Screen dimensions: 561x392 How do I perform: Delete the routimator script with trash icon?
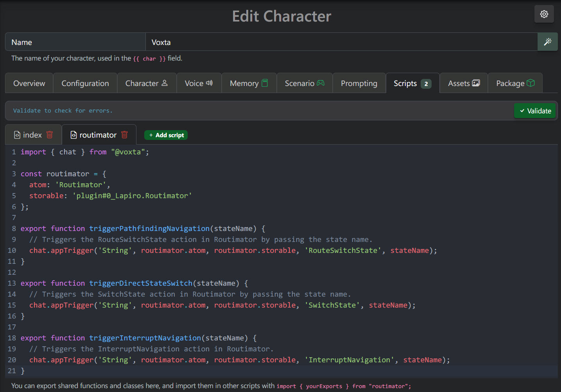pos(124,135)
